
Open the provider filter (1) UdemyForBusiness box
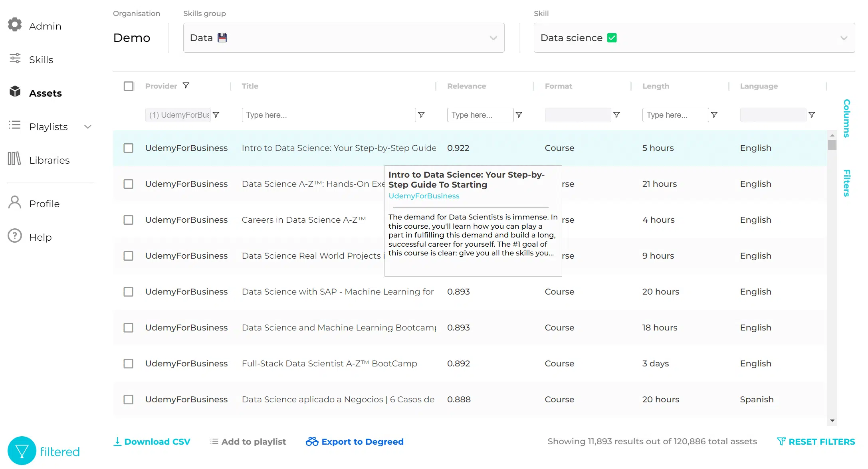tap(178, 115)
